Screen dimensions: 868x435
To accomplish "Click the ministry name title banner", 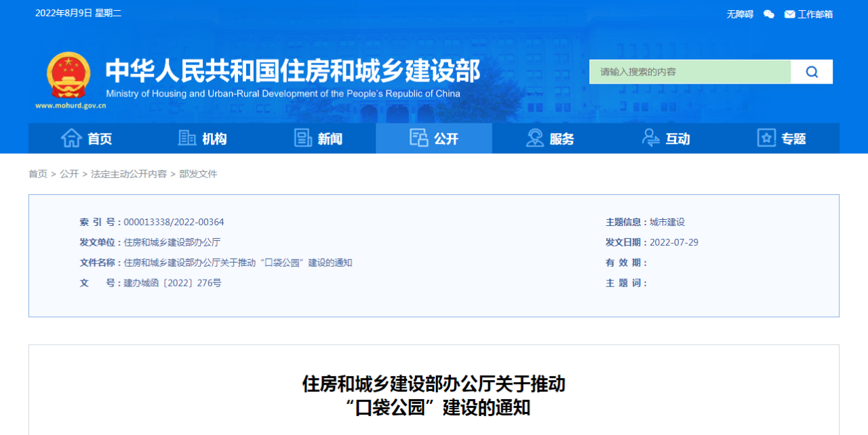I will tap(292, 71).
